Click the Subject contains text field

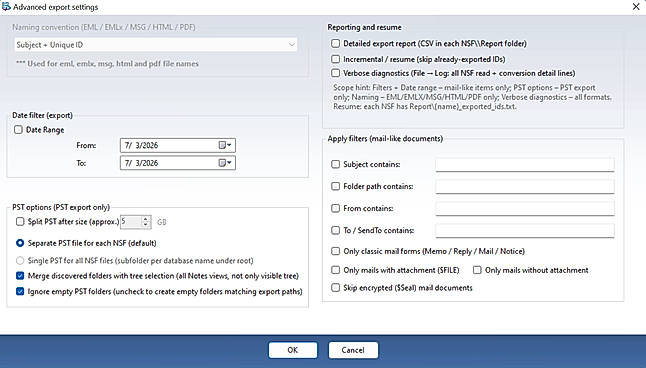pos(525,164)
